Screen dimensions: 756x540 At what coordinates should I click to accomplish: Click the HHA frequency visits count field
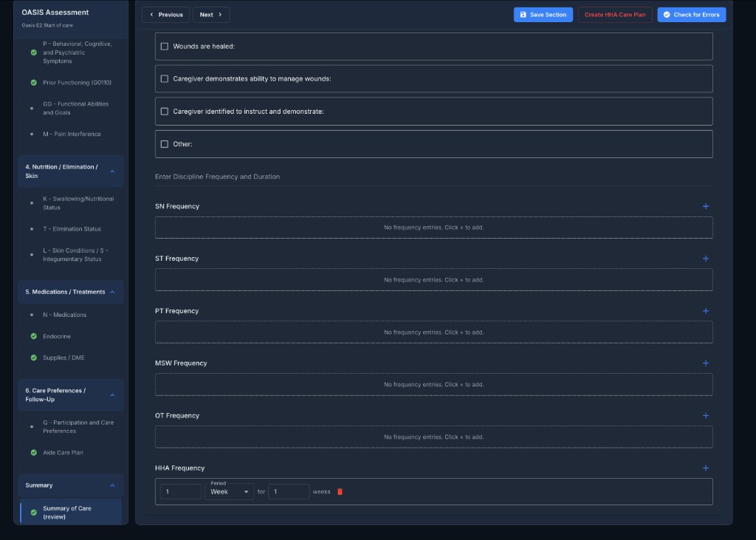tap(181, 492)
